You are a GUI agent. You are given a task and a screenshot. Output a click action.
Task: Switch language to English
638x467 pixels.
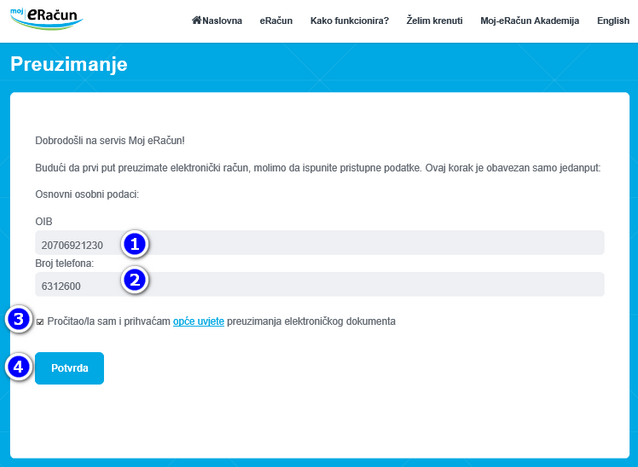click(613, 21)
